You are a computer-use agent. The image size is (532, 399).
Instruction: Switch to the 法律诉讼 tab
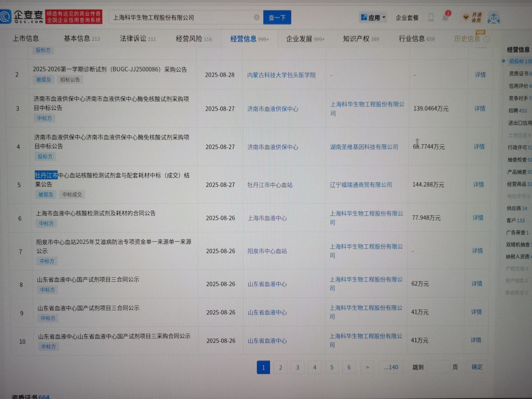pyautogui.click(x=138, y=38)
